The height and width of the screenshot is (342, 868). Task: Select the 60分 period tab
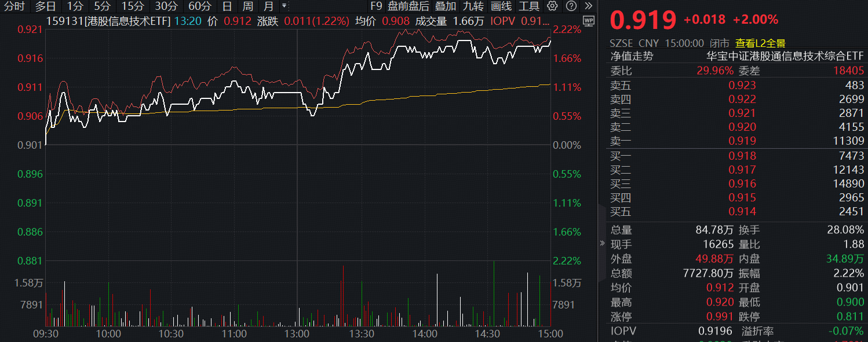tap(200, 6)
